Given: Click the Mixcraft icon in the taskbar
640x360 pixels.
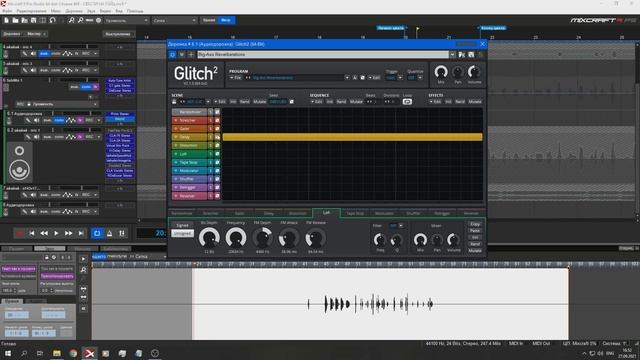Looking at the screenshot, I should click(89, 353).
